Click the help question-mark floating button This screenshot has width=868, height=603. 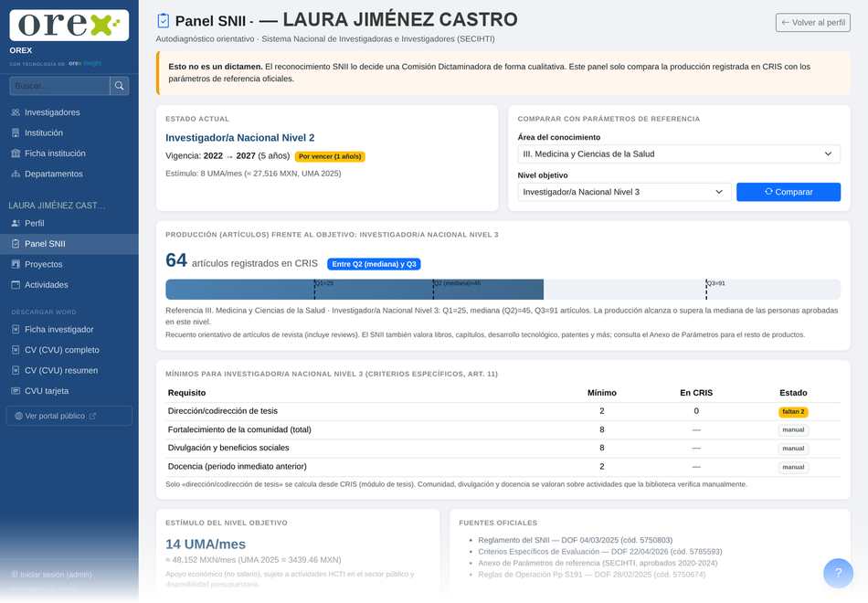coord(838,573)
